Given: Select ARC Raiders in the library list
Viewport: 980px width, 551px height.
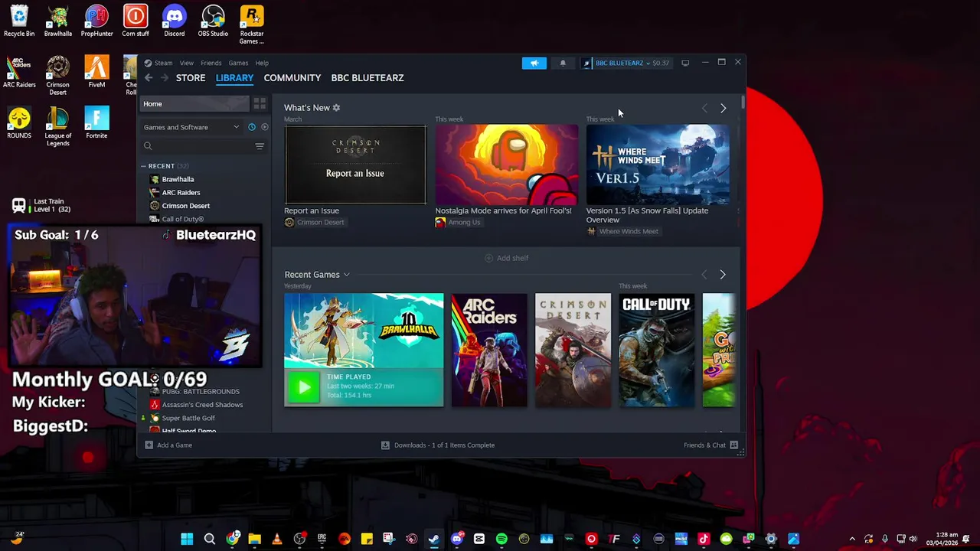Looking at the screenshot, I should 181,193.
